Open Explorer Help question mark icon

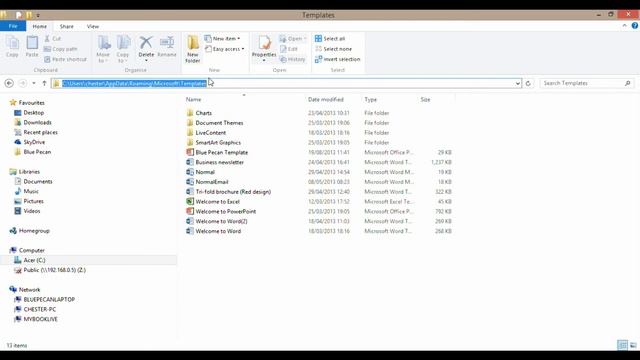[x=635, y=26]
